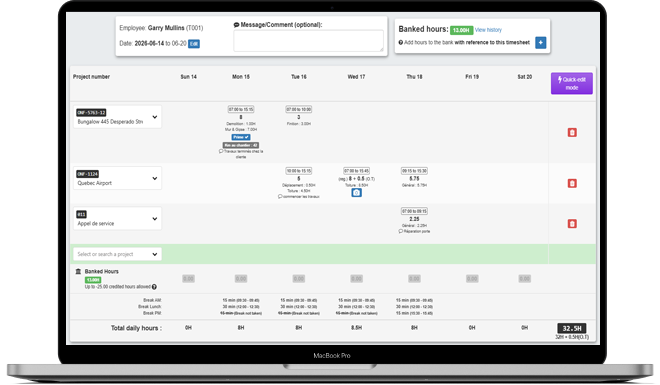660x385 pixels.
Task: Click the banked hours field for Wed 17
Action: (x=356, y=279)
